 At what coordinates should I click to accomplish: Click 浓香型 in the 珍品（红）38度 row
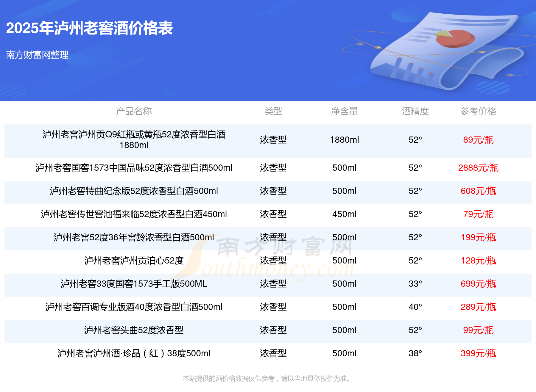pos(273,353)
